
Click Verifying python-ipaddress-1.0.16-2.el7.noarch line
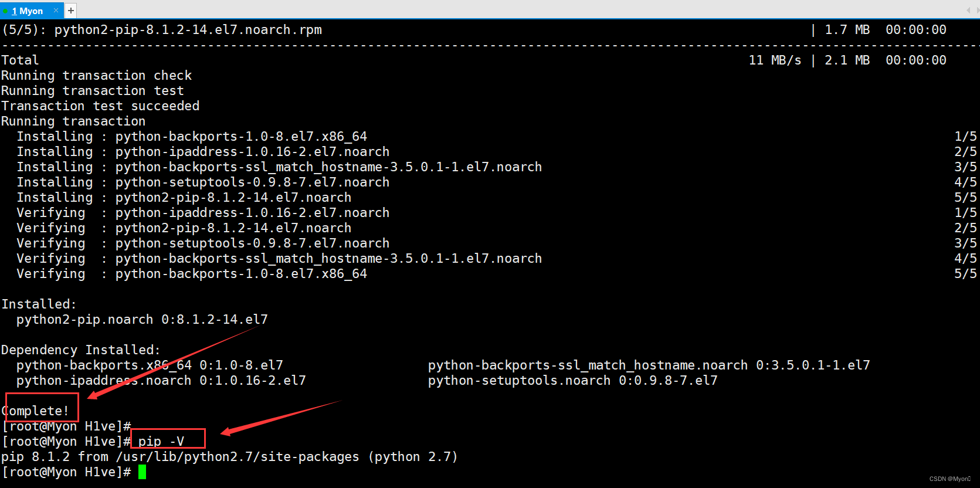pos(203,213)
